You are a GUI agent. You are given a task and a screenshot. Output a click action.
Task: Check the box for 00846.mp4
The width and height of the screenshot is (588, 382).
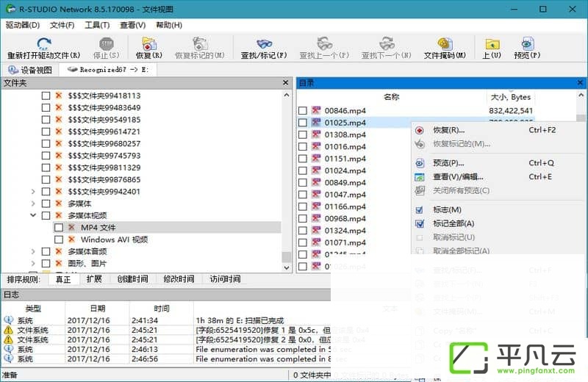(x=303, y=111)
